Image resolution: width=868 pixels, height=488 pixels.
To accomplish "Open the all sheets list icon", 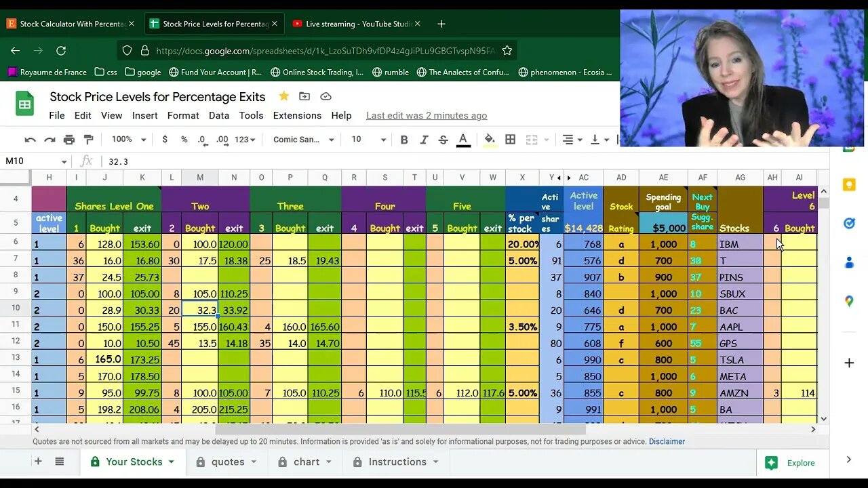I will [60, 462].
